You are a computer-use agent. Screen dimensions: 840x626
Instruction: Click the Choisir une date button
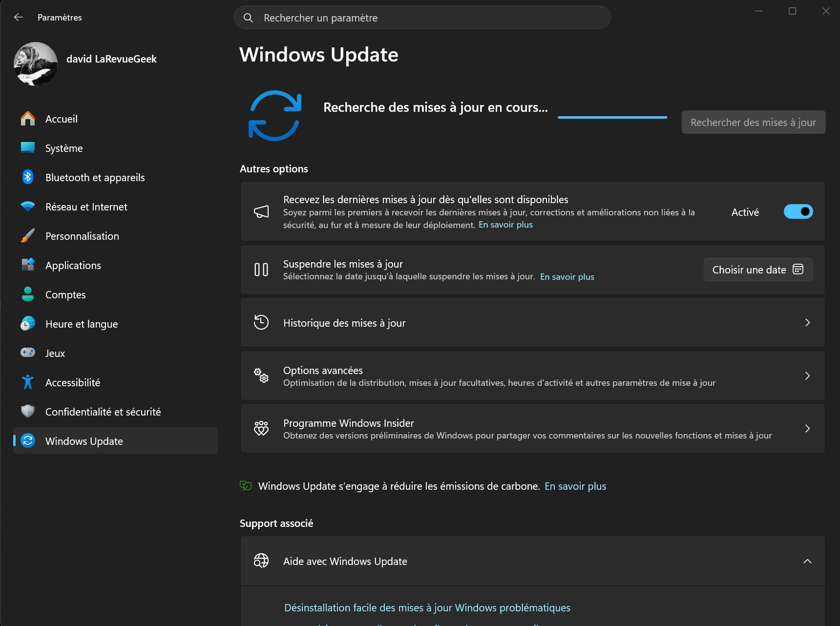coord(758,270)
